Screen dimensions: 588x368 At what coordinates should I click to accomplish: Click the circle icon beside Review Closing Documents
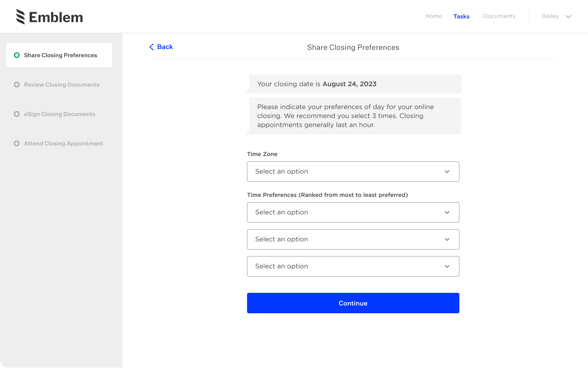tap(17, 85)
